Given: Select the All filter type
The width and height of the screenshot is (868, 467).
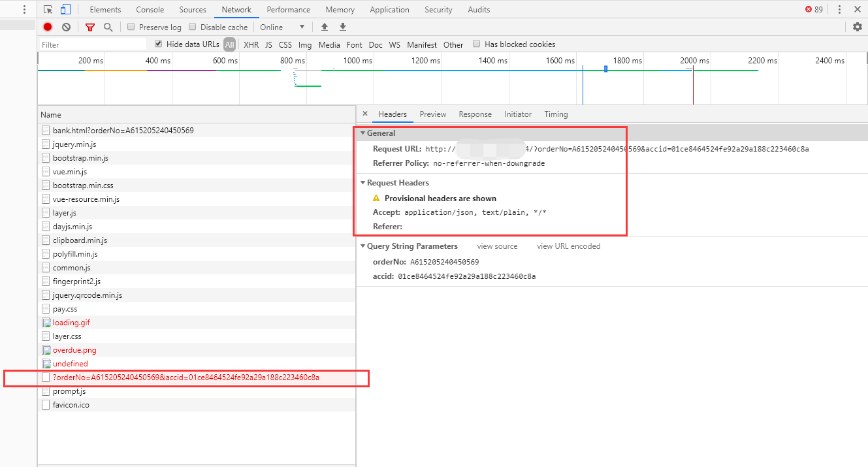Looking at the screenshot, I should [229, 44].
